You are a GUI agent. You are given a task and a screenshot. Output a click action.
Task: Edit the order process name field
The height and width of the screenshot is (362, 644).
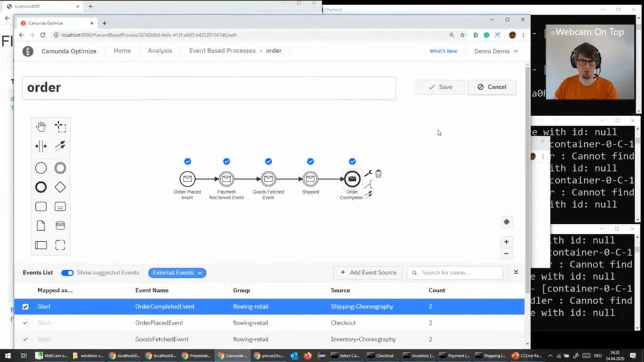pos(209,88)
